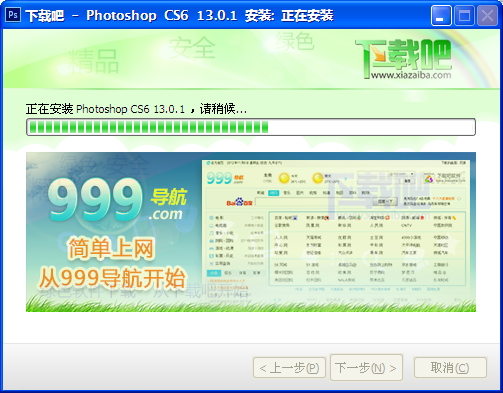Viewport: 503px width, 393px height.
Task: Open www.xiazaiba.com link under the logo
Action: (x=411, y=76)
